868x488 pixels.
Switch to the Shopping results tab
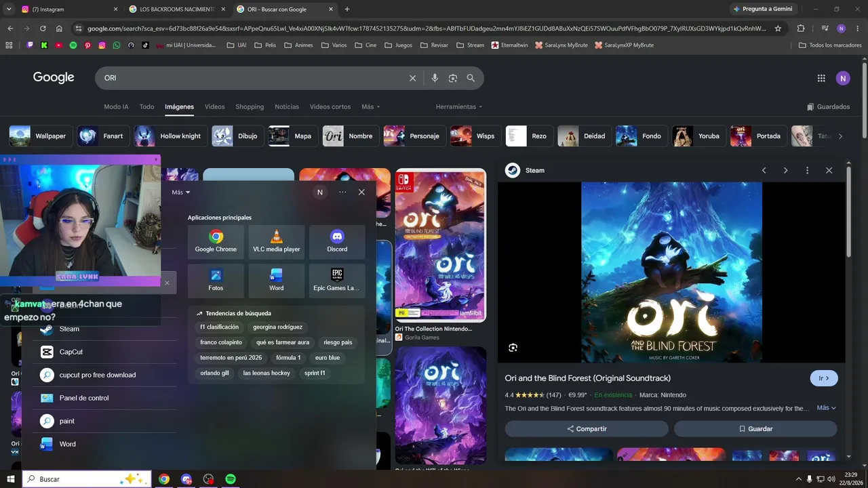click(250, 106)
